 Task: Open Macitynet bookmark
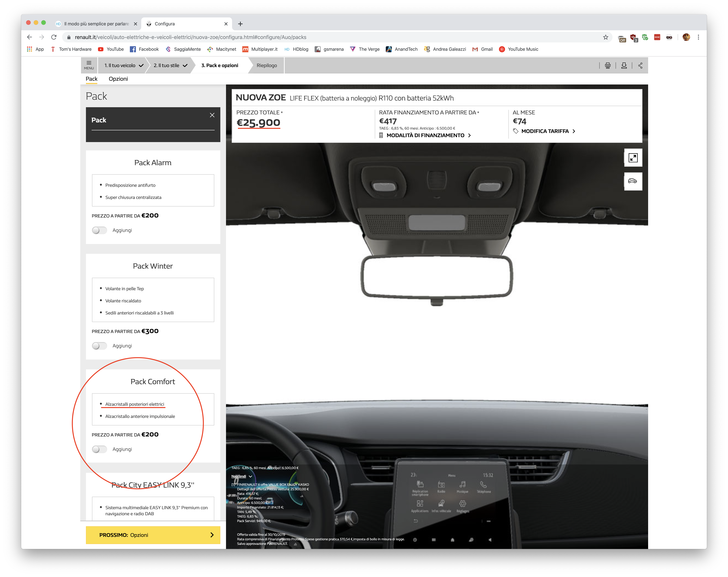221,49
